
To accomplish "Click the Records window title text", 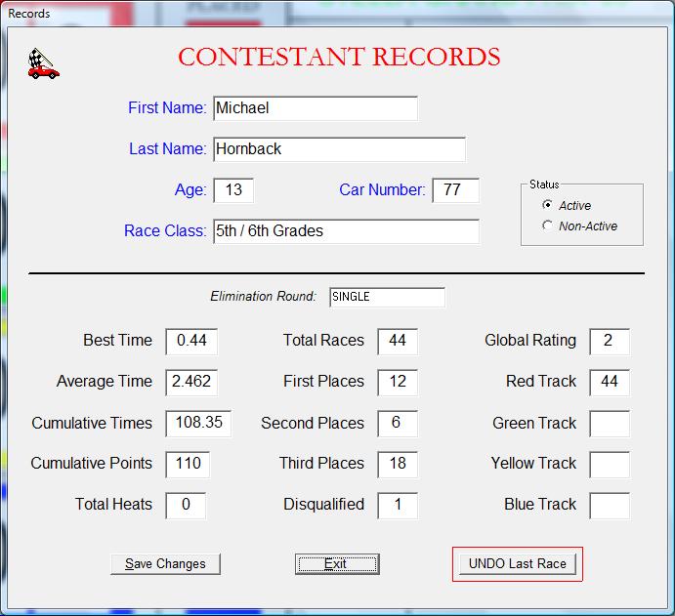I will (x=29, y=14).
